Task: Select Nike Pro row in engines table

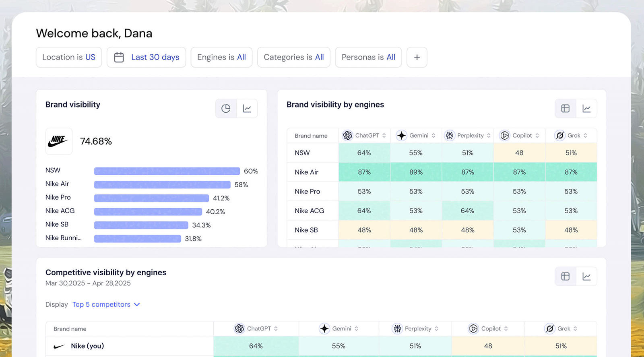Action: [x=442, y=192]
